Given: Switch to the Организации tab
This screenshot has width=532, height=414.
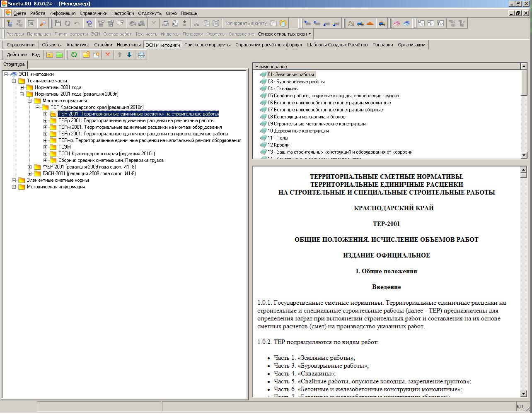Looking at the screenshot, I should pos(411,45).
